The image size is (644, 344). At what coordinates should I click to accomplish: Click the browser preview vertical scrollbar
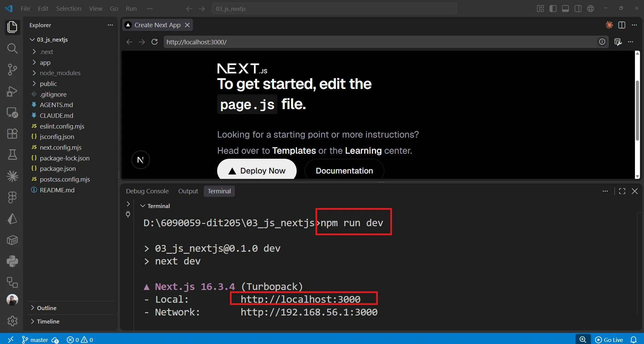coord(637,111)
